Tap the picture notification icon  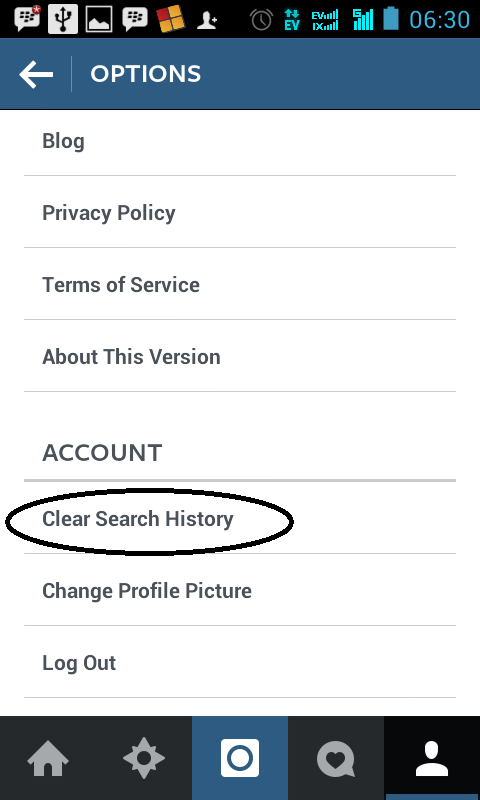(99, 19)
